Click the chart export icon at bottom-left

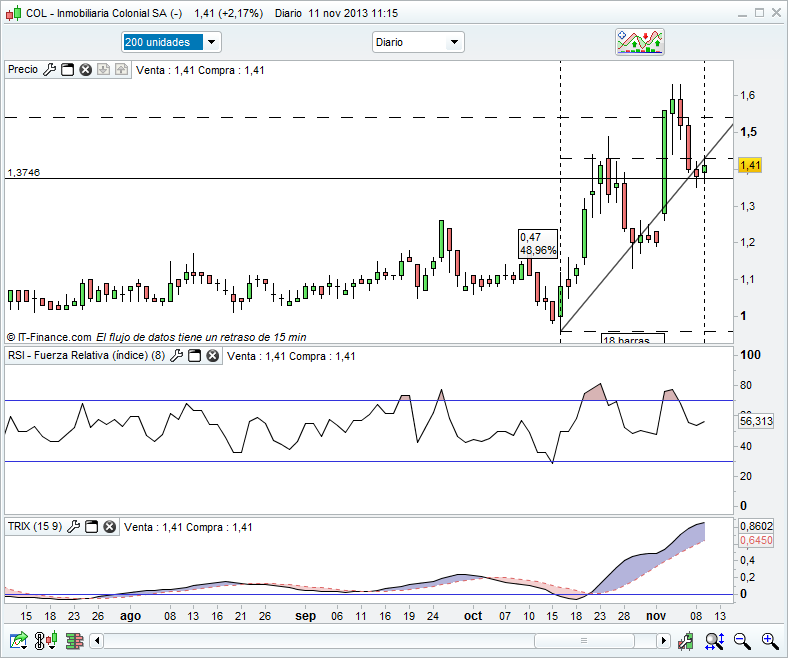(x=18, y=640)
